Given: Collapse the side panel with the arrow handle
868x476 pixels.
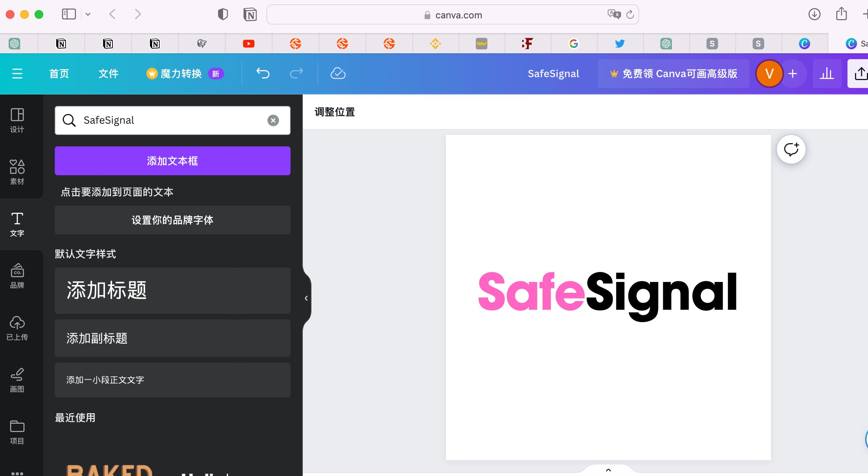Looking at the screenshot, I should (x=306, y=298).
